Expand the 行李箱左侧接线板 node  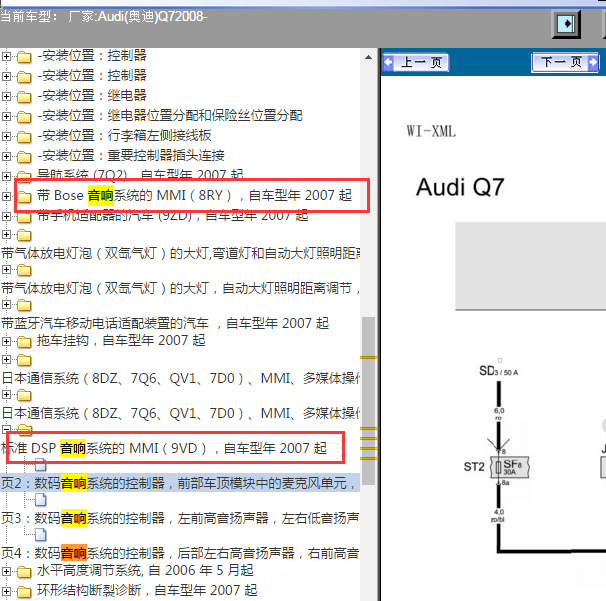click(x=6, y=136)
